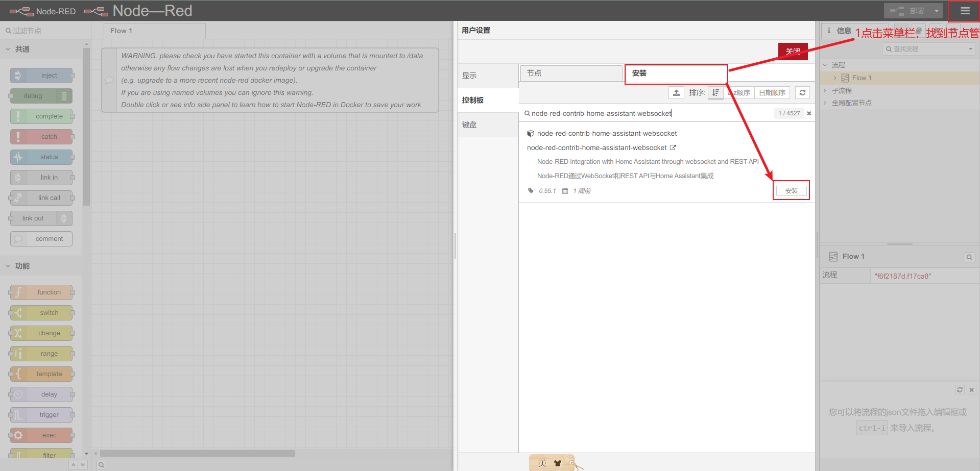Open the 节点 tab in palette manager

tap(571, 73)
